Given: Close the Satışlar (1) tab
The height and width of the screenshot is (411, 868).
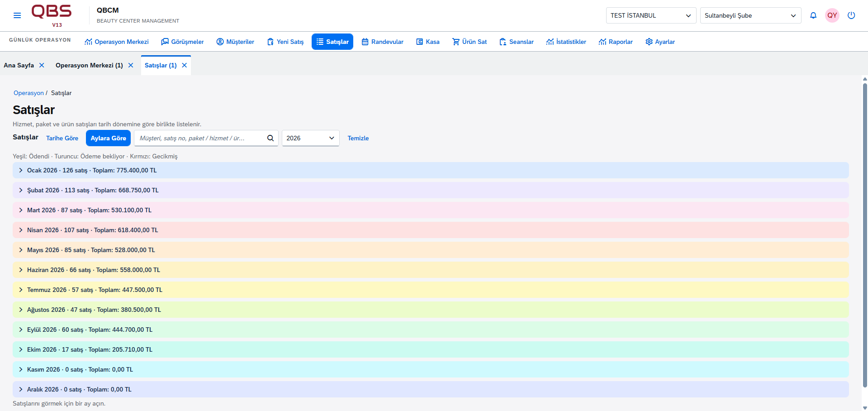Looking at the screenshot, I should tap(185, 65).
